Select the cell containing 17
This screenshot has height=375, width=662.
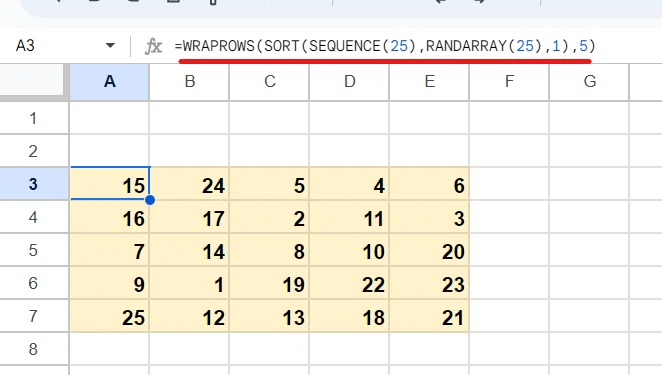(190, 217)
